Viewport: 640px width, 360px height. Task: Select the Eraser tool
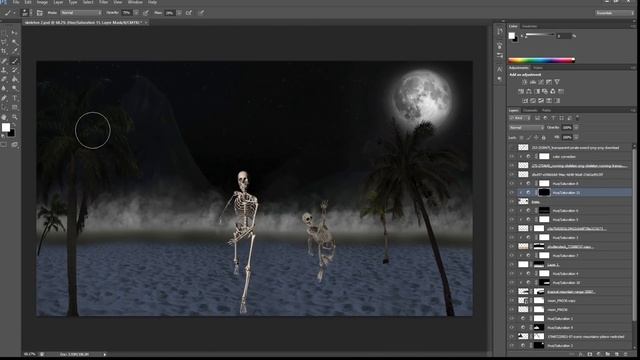(4, 79)
